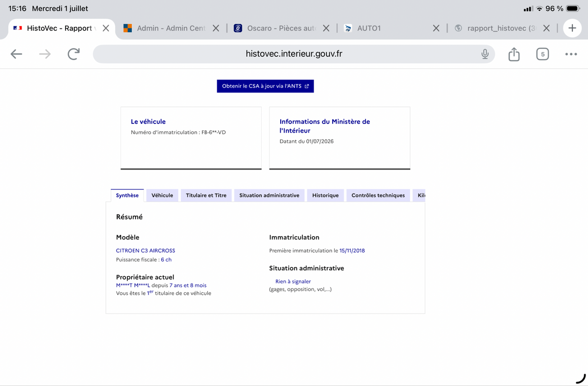Show the 5 open tabs overview

(542, 54)
